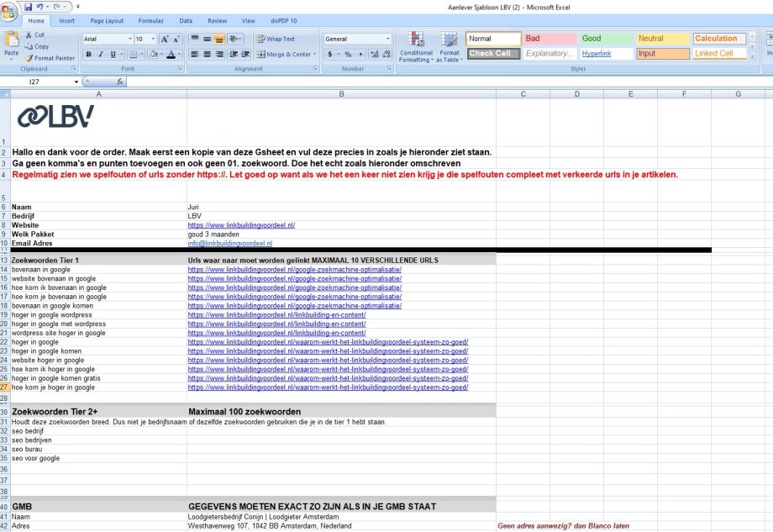This screenshot has width=773, height=532.
Task: Increase the font size
Action: [x=166, y=39]
